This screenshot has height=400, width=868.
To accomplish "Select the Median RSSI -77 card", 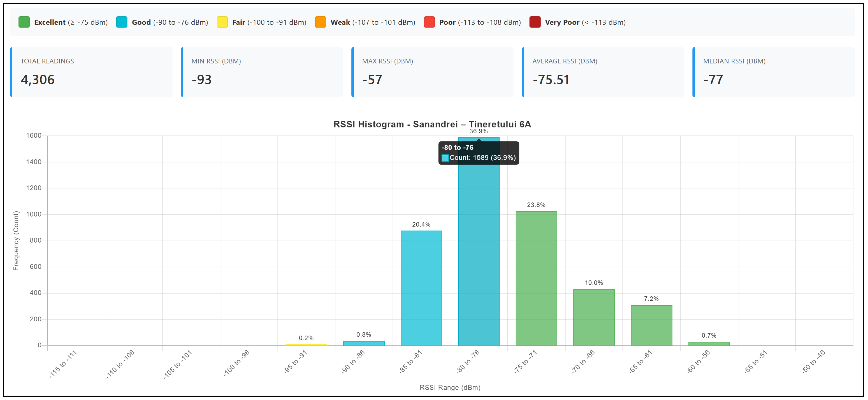I will (774, 72).
